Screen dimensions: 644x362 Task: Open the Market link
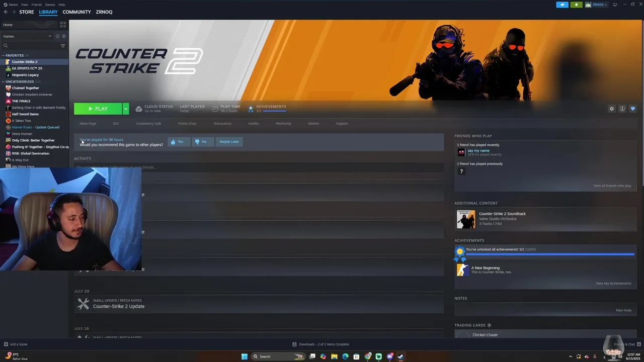click(x=313, y=124)
